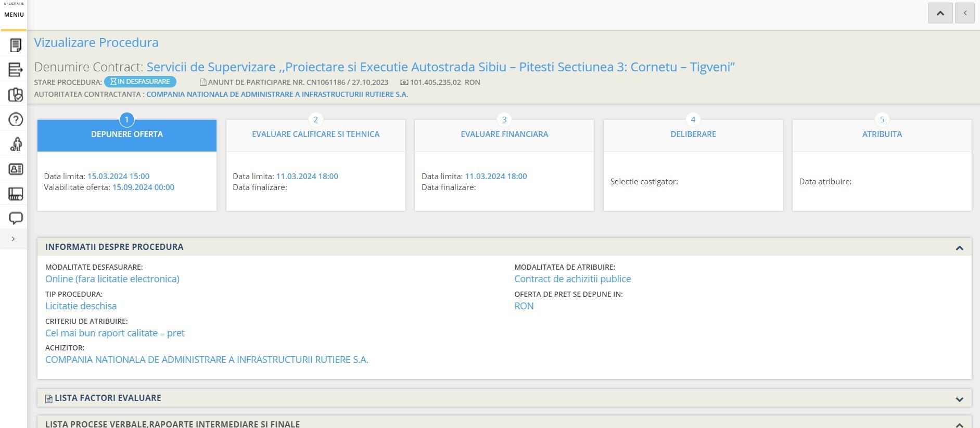This screenshot has height=428, width=980.
Task: Click Contract de achizitii publice value
Action: coord(572,279)
